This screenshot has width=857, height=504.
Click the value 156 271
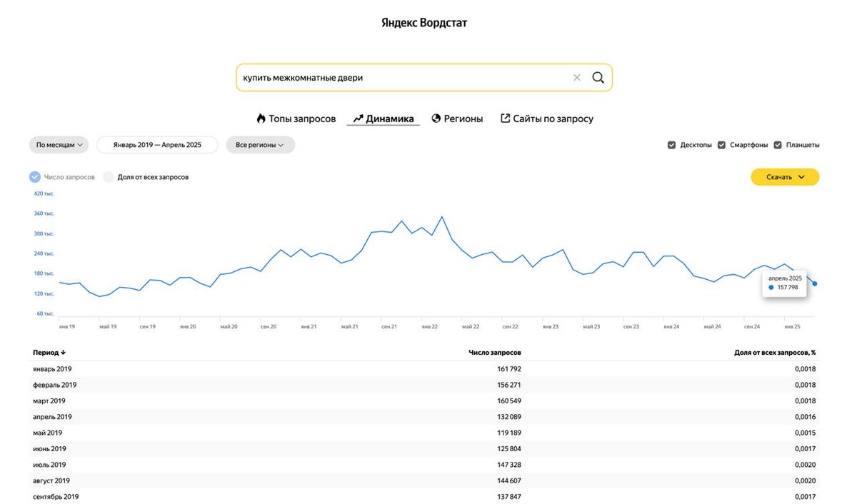[x=509, y=385]
